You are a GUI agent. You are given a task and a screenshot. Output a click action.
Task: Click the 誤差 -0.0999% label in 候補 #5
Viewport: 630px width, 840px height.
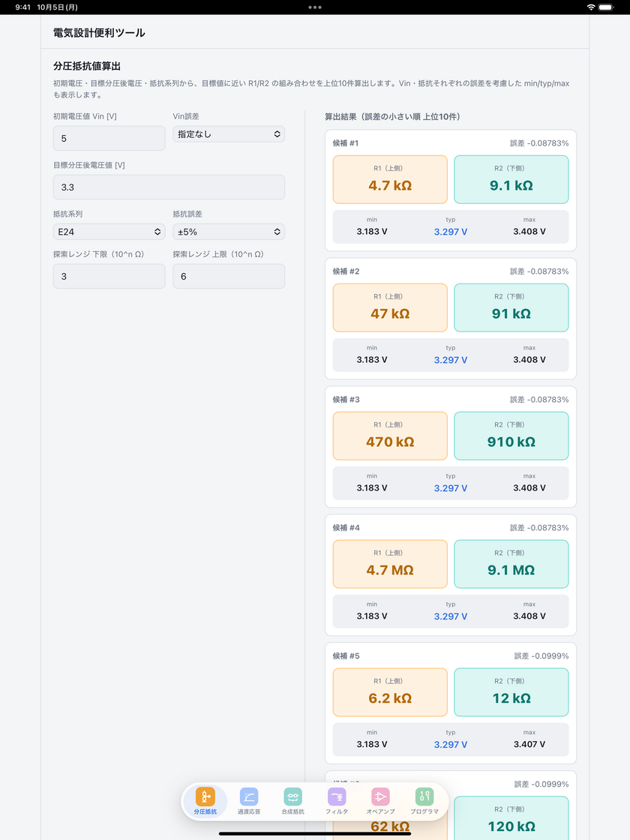coord(541,655)
